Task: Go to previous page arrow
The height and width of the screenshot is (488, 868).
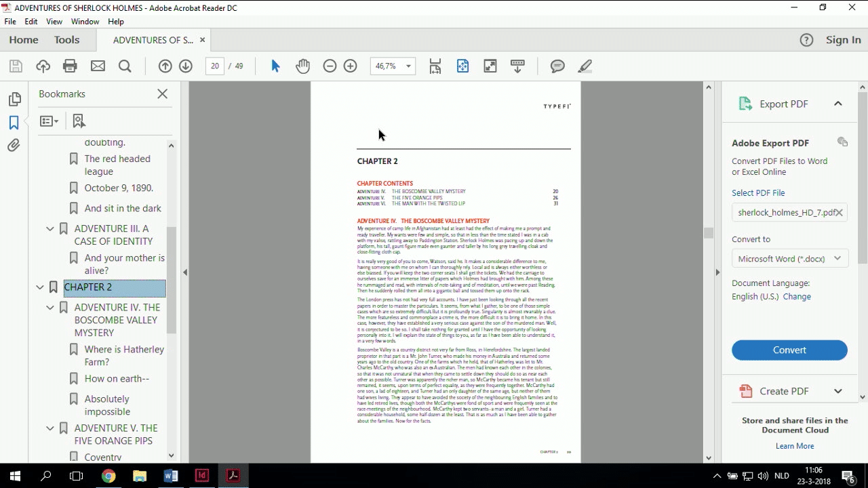Action: click(165, 66)
